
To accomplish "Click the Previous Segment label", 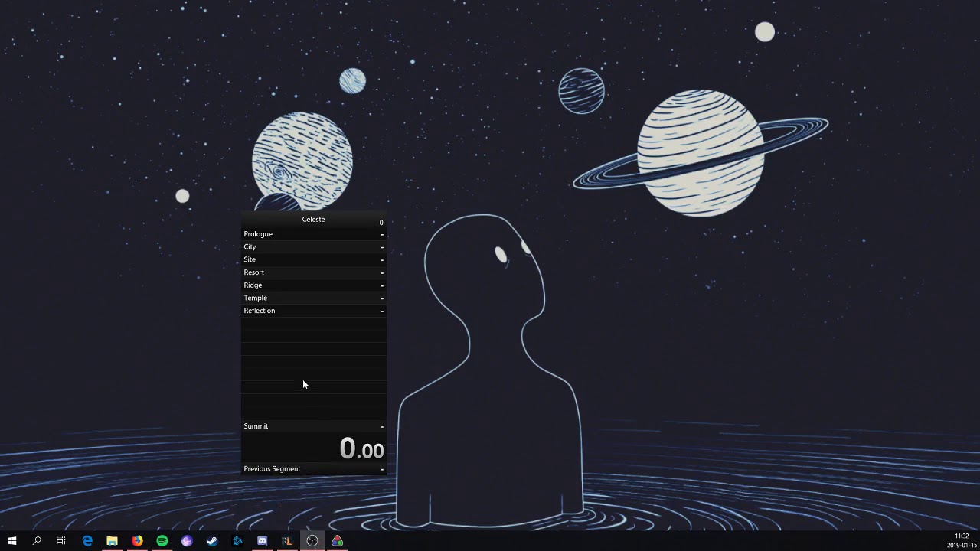I will coord(272,469).
